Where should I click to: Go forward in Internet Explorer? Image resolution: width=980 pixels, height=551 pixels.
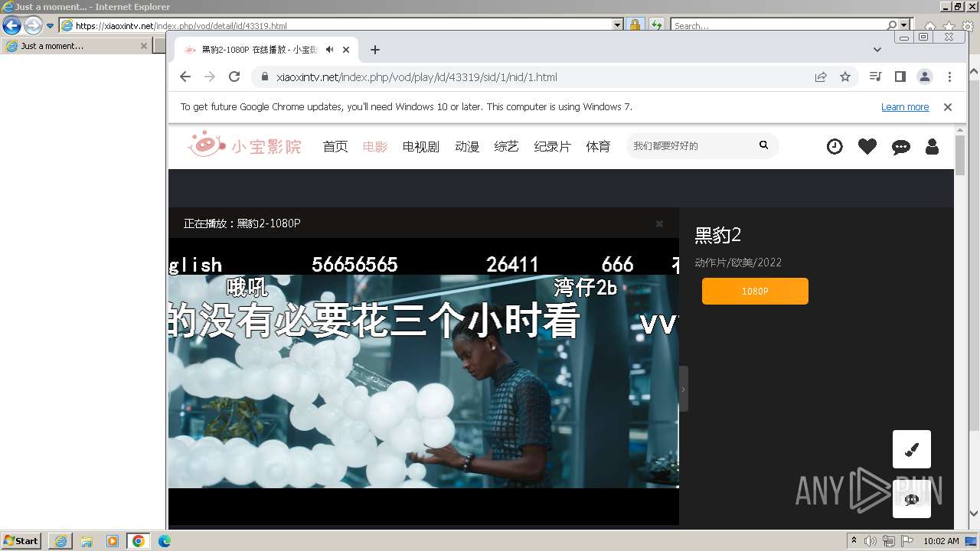pyautogui.click(x=33, y=25)
